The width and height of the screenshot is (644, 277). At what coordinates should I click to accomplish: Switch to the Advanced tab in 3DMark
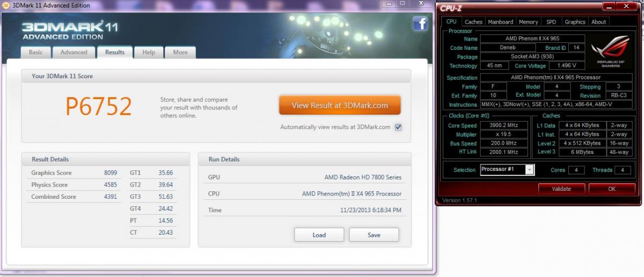coord(74,52)
